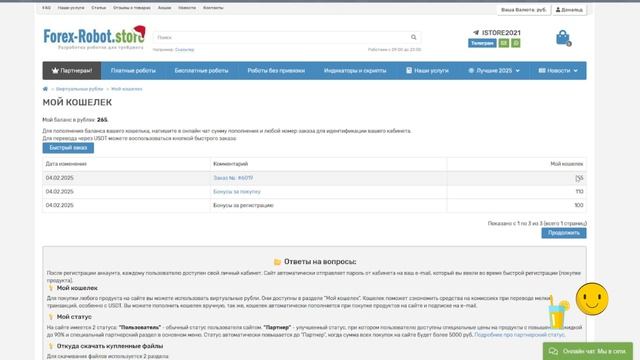Click the 'Продолжить' button
640x360 pixels.
tap(564, 233)
